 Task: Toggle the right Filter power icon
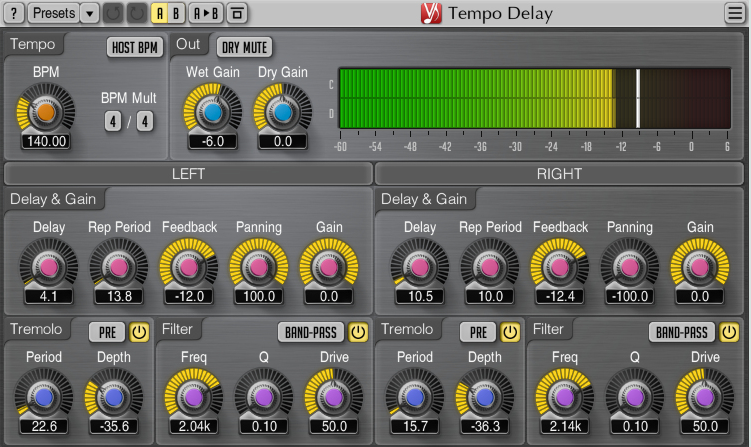[x=729, y=332]
